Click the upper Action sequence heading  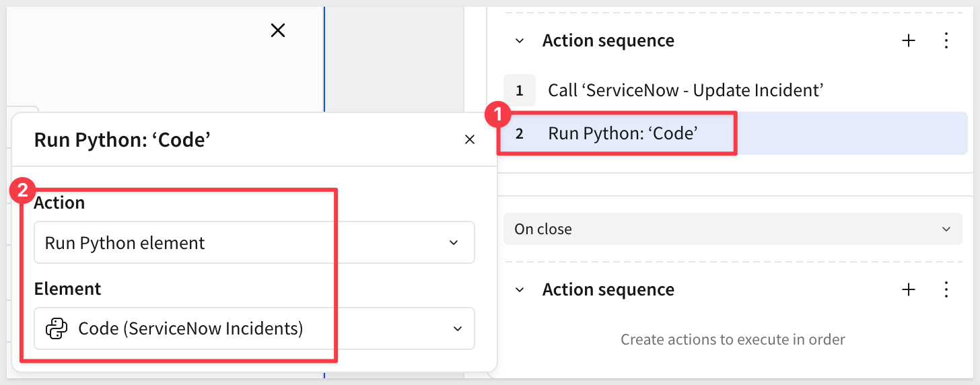coord(608,40)
